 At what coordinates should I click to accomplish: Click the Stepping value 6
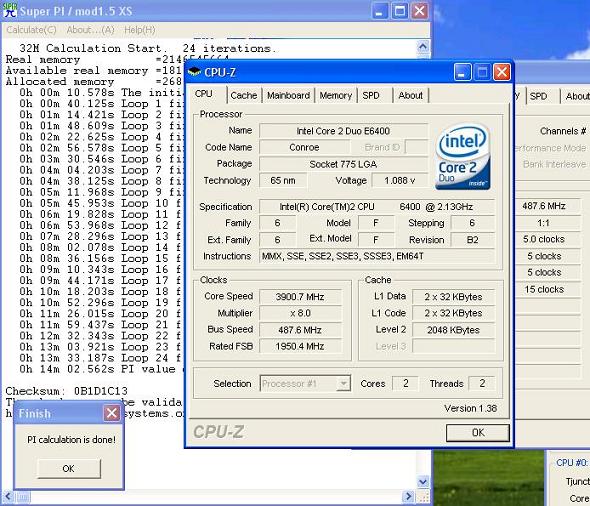(472, 223)
